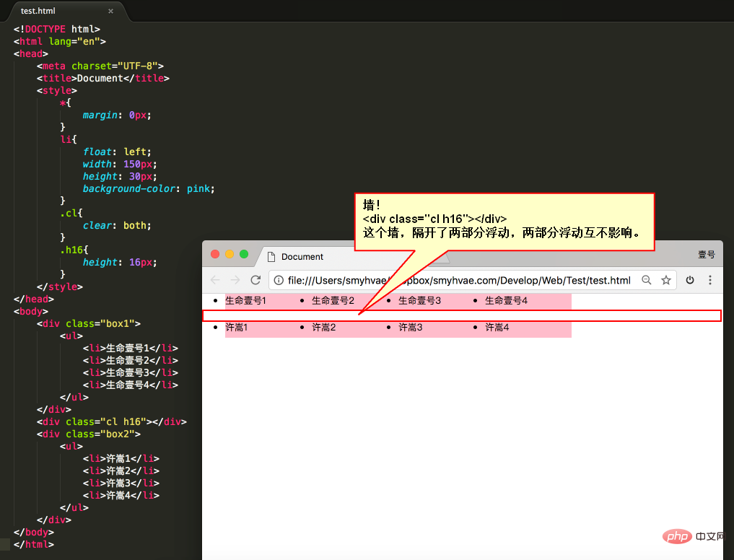
Task: Click the zoom magnifier icon in address bar
Action: click(x=647, y=280)
